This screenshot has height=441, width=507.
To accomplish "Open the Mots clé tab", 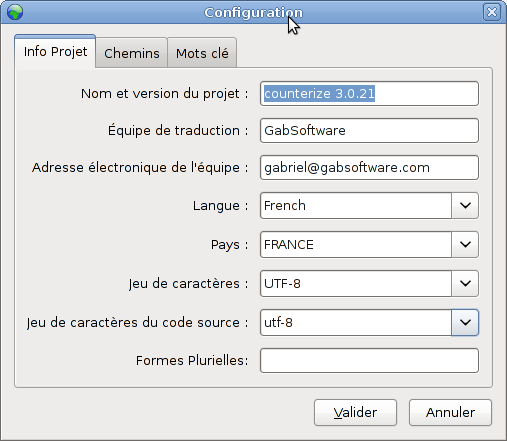I will coord(202,53).
